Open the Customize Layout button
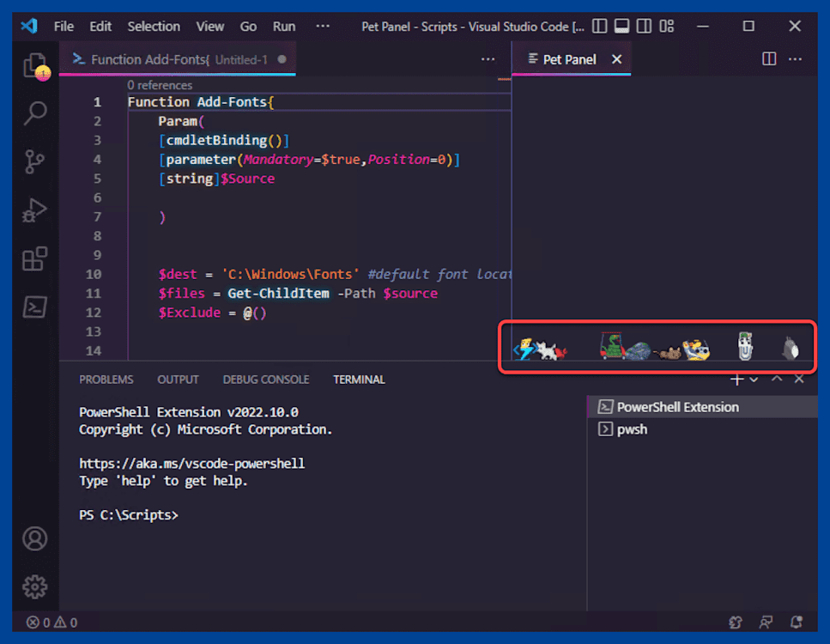The height and width of the screenshot is (644, 830). pyautogui.click(x=666, y=26)
